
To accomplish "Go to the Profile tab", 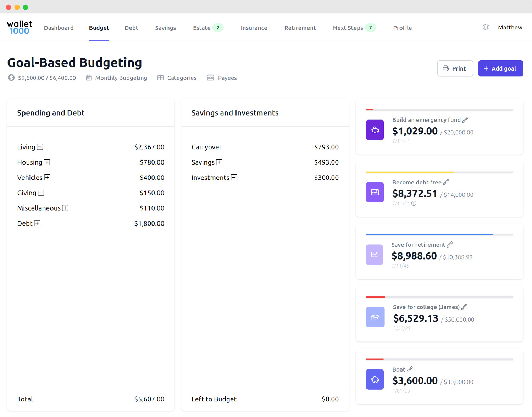I will coord(403,28).
